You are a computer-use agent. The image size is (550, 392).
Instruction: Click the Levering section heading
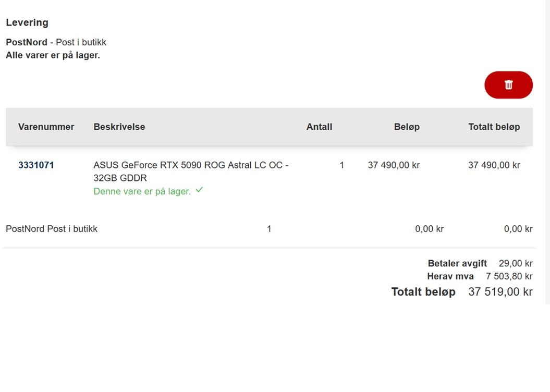point(27,22)
